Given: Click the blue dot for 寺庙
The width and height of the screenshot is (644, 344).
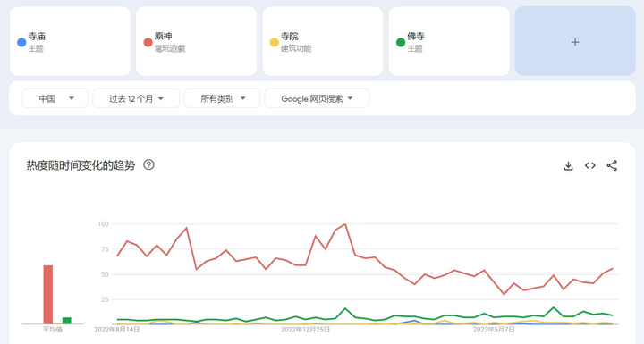Looking at the screenshot, I should [x=21, y=42].
